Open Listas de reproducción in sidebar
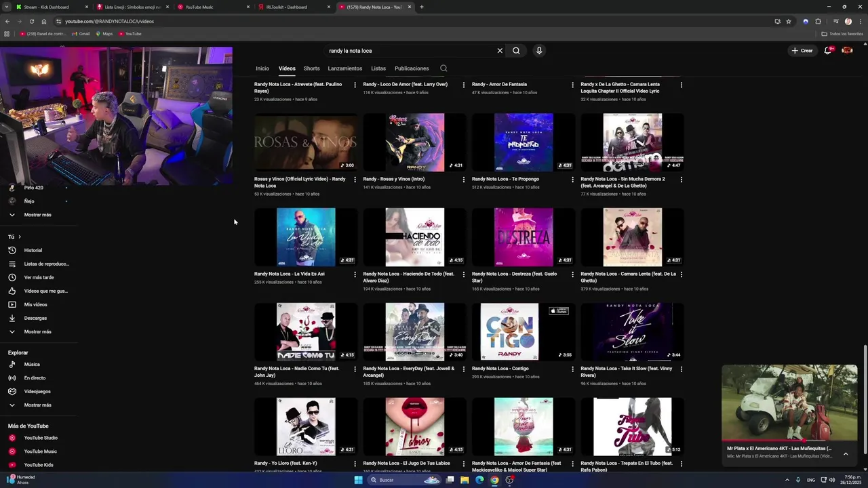This screenshot has width=868, height=488. [39, 264]
